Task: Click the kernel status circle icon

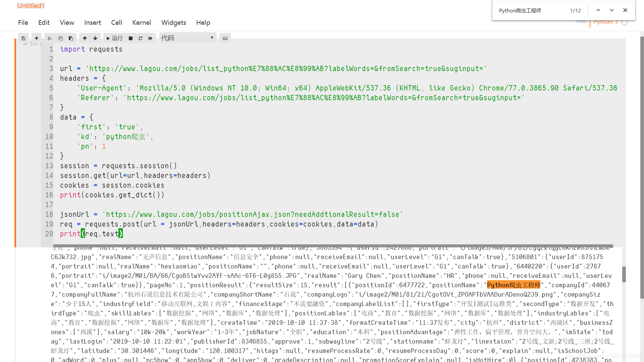Action: coord(625,22)
